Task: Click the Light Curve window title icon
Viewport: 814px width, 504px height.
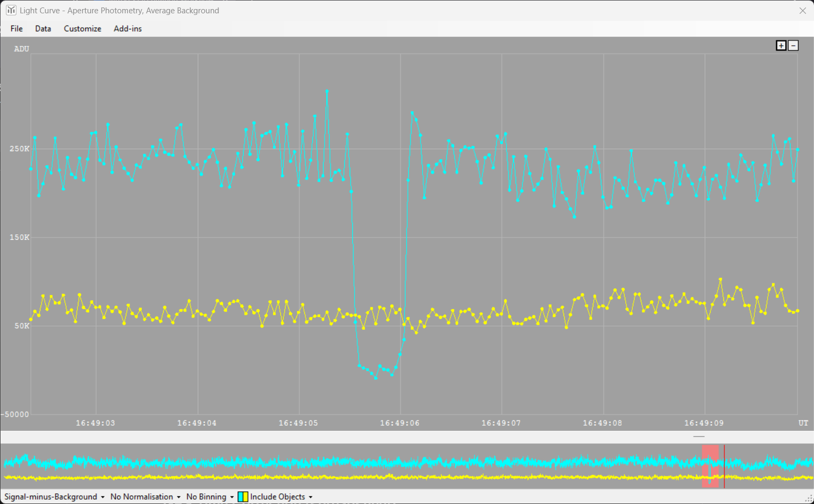Action: click(11, 10)
